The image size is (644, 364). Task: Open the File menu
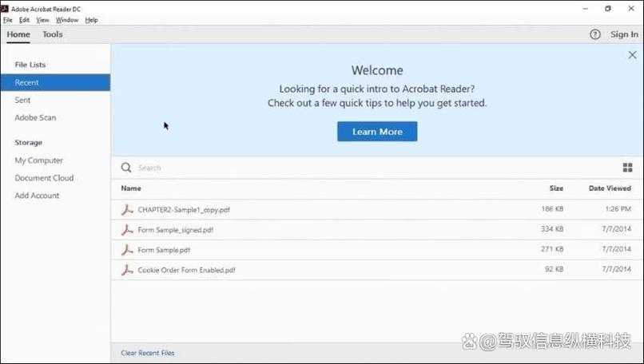tap(7, 20)
